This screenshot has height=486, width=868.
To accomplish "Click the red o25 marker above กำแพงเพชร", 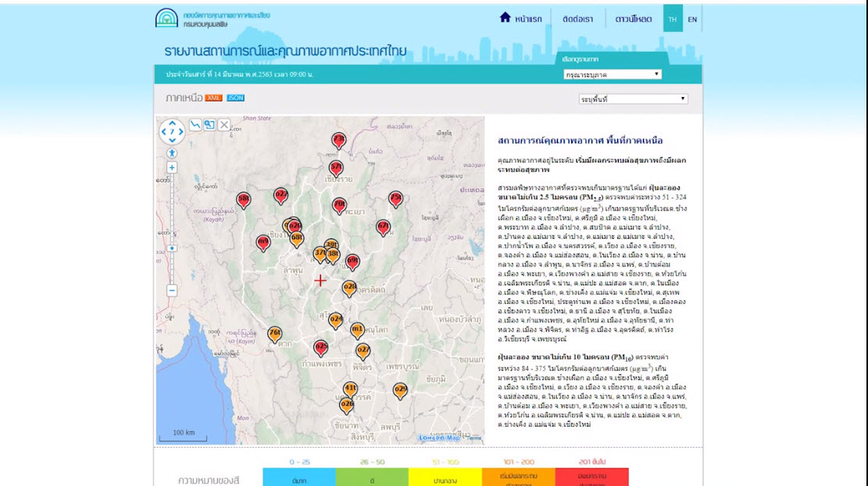I will tap(321, 348).
